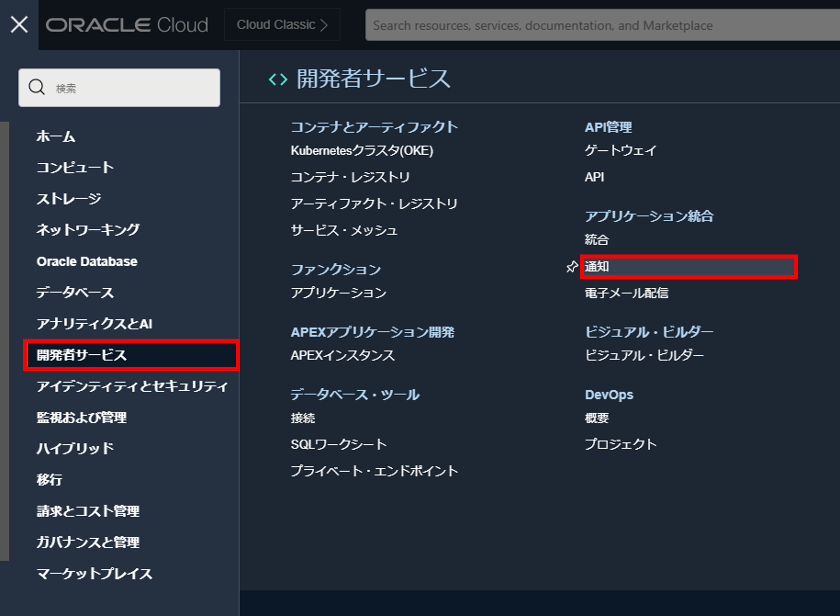Viewport: 840px width, 616px height.
Task: Open SQLワークシート link
Action: (x=339, y=444)
